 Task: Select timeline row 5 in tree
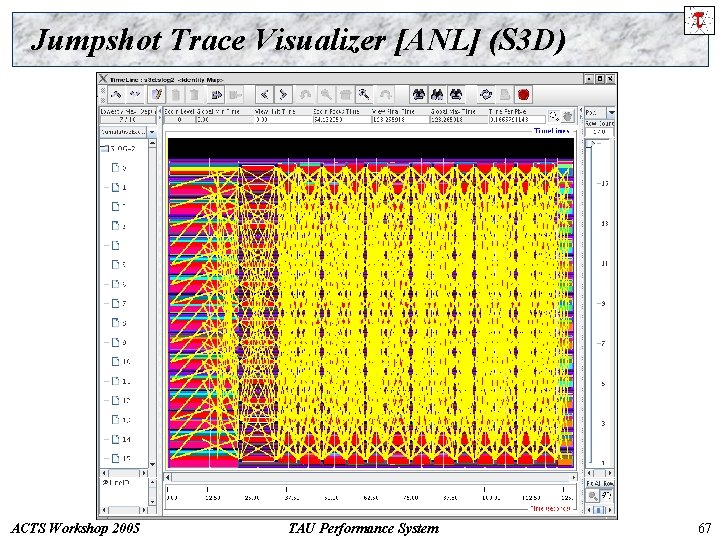point(119,264)
